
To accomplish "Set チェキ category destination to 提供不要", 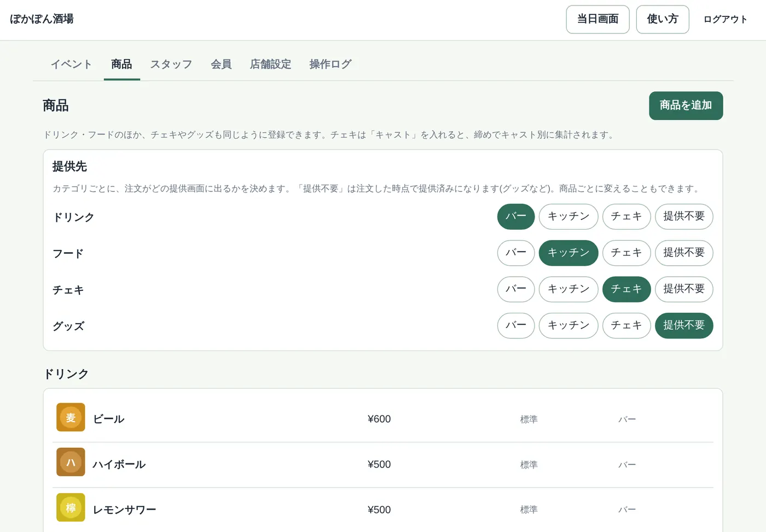I will pyautogui.click(x=684, y=289).
